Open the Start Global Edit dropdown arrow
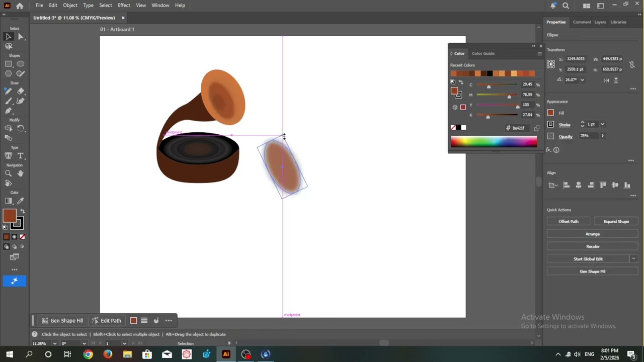 (633, 259)
